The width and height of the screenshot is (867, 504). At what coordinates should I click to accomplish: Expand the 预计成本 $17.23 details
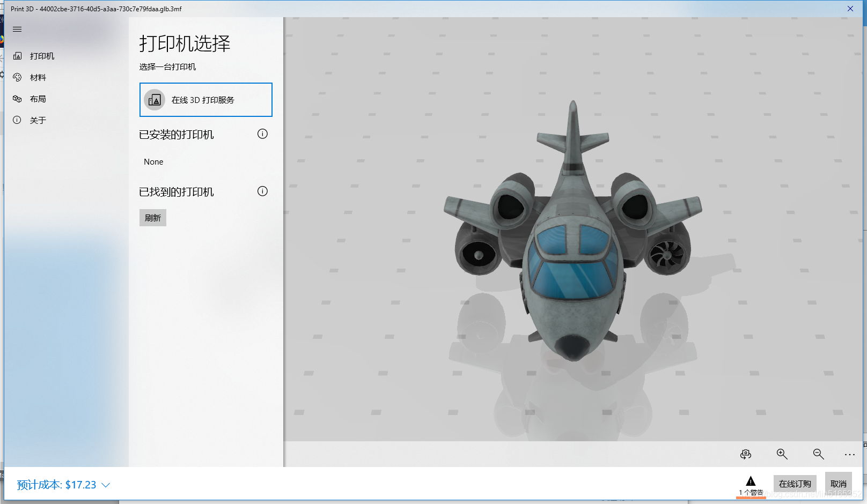pos(63,485)
